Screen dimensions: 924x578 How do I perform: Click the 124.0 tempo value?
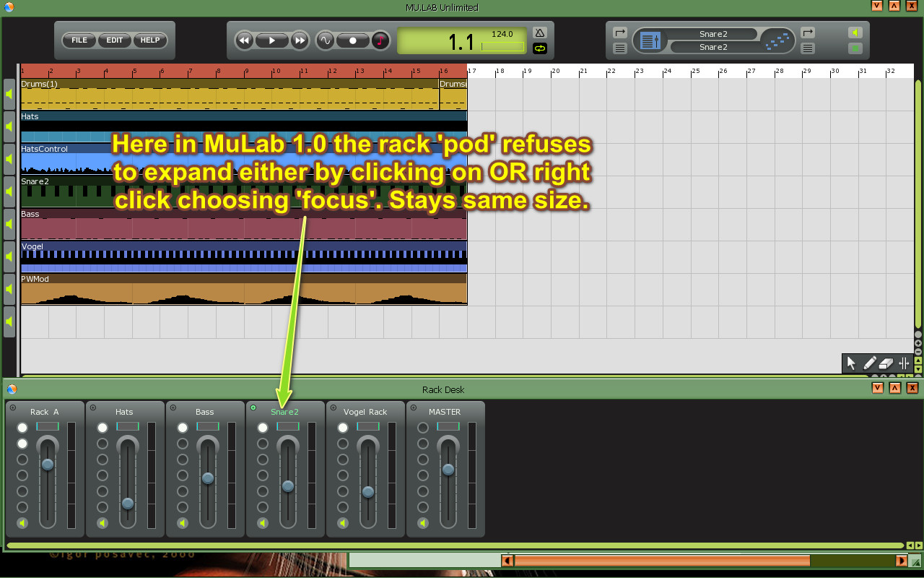coord(502,34)
